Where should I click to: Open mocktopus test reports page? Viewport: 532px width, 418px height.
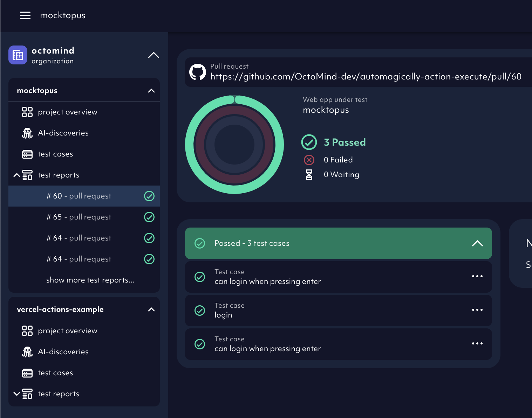tap(59, 175)
